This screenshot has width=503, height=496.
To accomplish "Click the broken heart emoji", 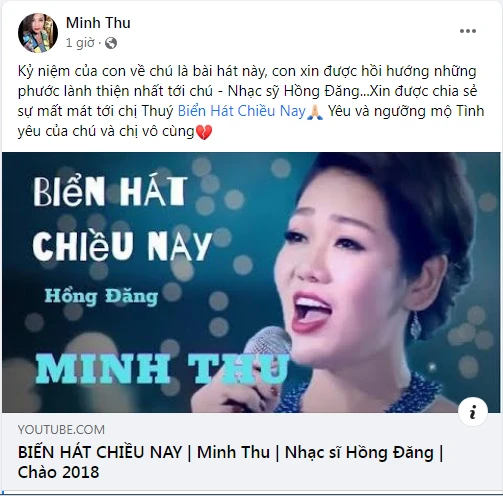I will [x=203, y=132].
